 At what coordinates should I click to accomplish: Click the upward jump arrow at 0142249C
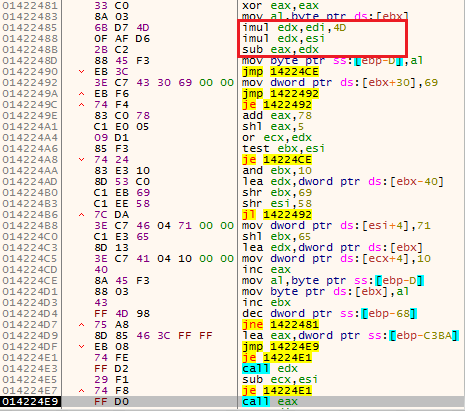[x=81, y=105]
